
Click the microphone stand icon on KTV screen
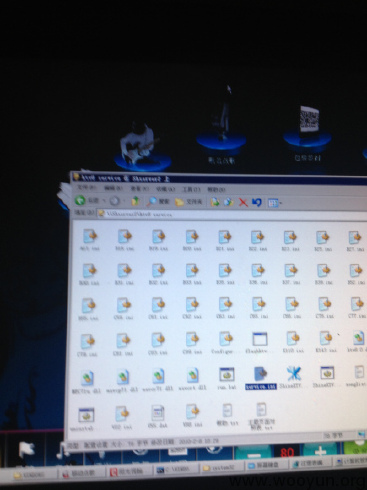222,125
